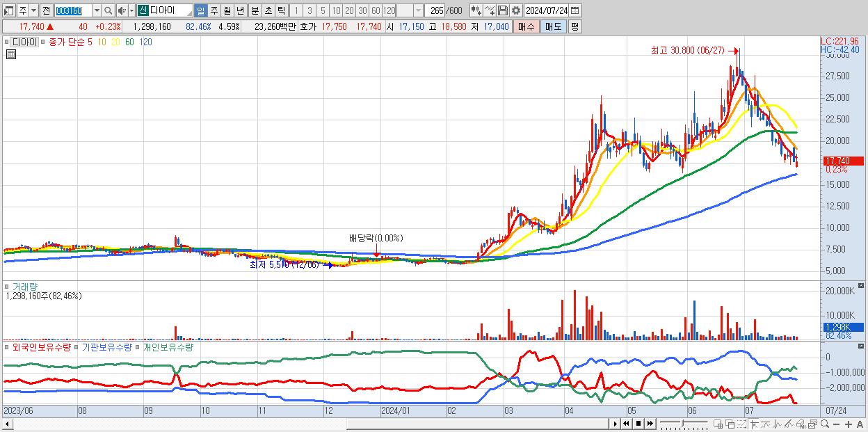This screenshot has width=868, height=432.
Task: Select the 년 yearly period tab
Action: 240,10
